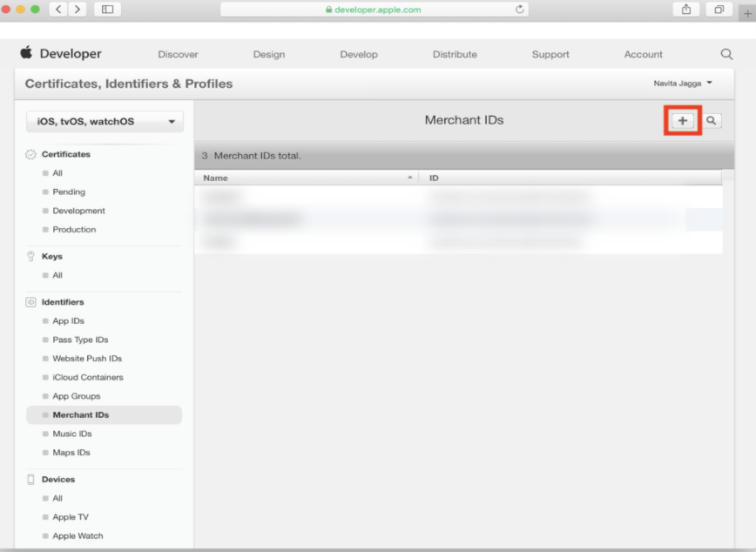Image resolution: width=756 pixels, height=552 pixels.
Task: Open the Account menu
Action: 643,55
